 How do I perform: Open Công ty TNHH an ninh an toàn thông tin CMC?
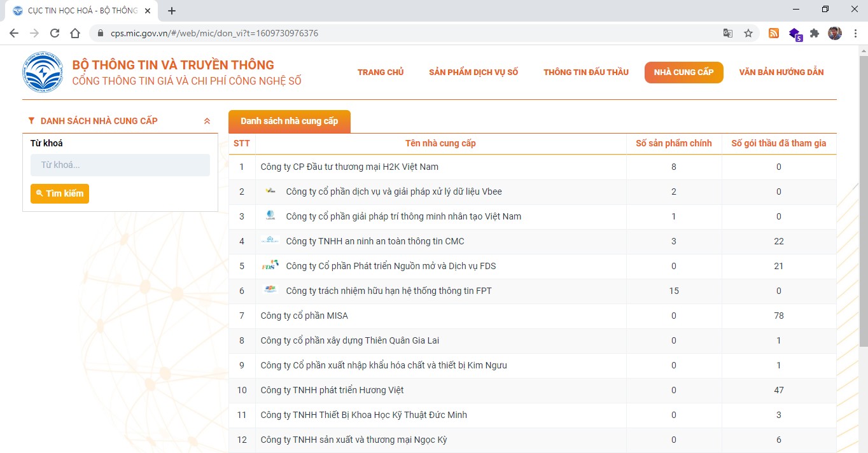tap(375, 241)
